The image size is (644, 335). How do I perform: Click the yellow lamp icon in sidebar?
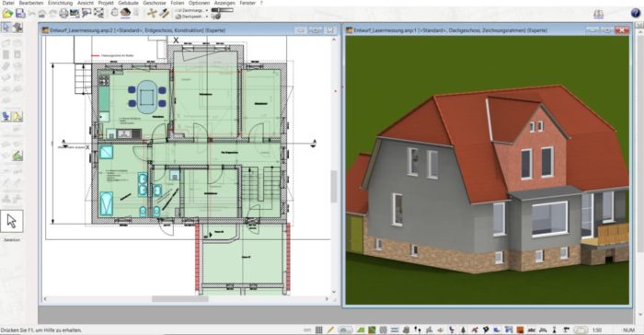(x=17, y=117)
